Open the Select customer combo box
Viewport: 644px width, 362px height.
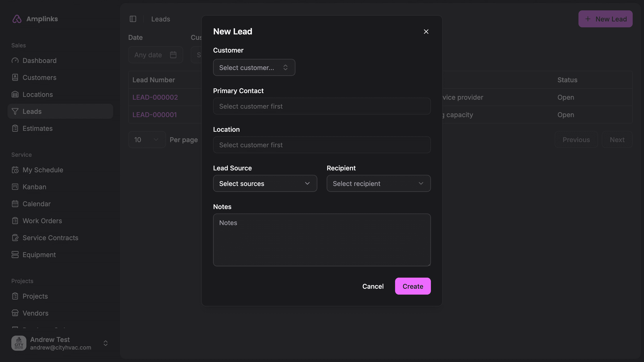[x=254, y=67]
